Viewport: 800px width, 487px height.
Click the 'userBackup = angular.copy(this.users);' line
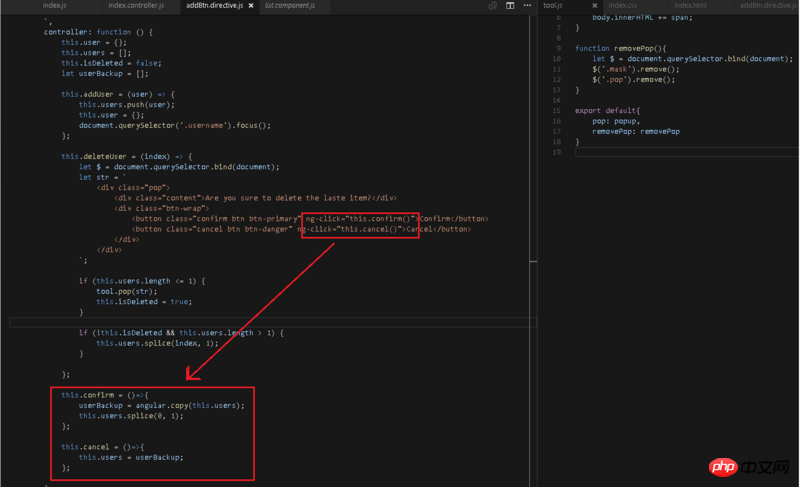(162, 405)
